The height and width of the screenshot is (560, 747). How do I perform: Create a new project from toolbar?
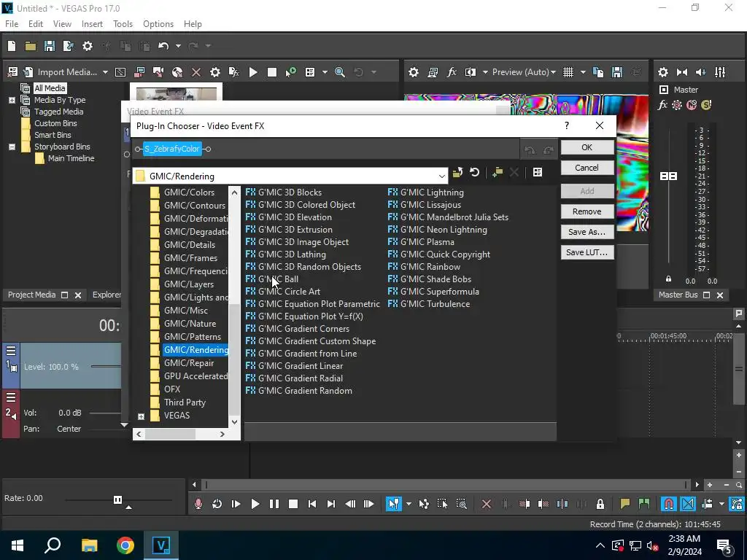tap(12, 46)
